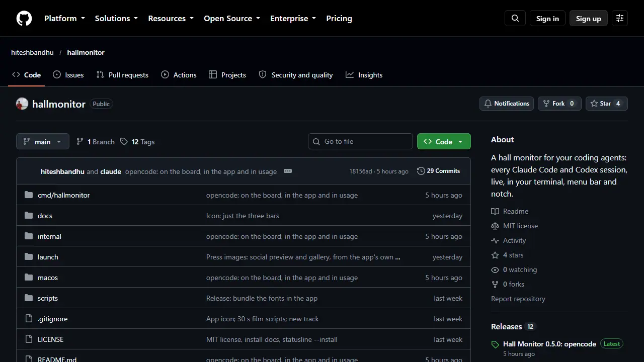The image size is (644, 362).
Task: Expand the Open Source menu
Action: coord(232,19)
